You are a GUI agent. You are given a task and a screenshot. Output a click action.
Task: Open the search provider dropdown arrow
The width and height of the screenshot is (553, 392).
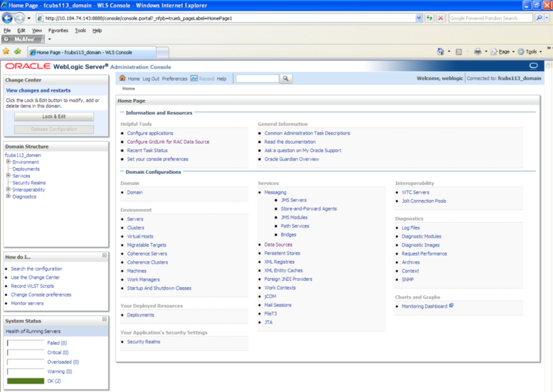coord(547,18)
